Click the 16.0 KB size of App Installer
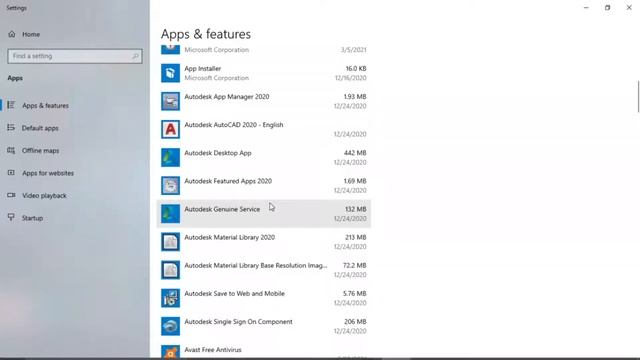This screenshot has width=640, height=360. click(356, 69)
